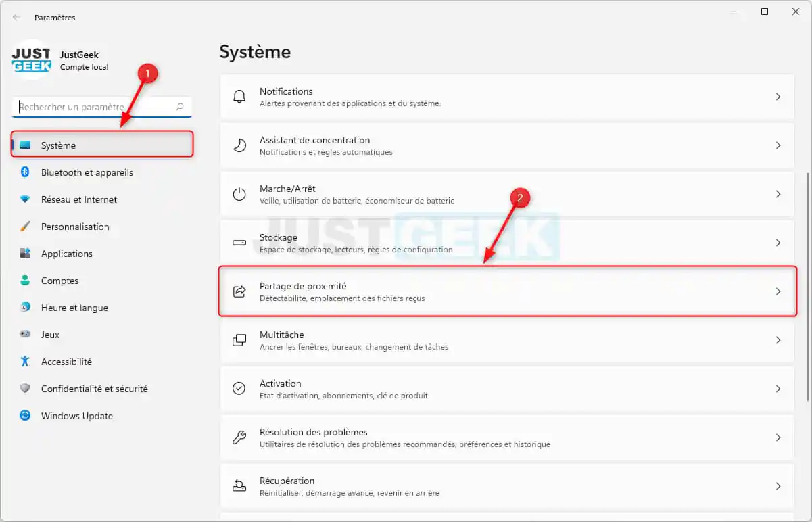Click the search magnifier icon
812x522 pixels.
pos(180,107)
